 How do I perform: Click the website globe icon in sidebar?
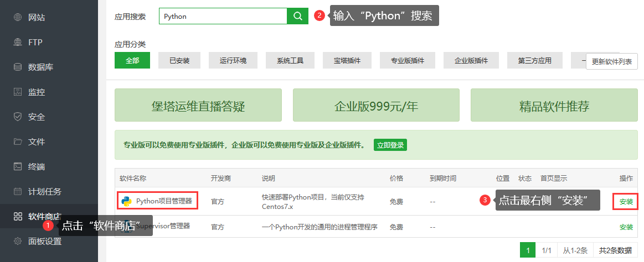pos(18,18)
